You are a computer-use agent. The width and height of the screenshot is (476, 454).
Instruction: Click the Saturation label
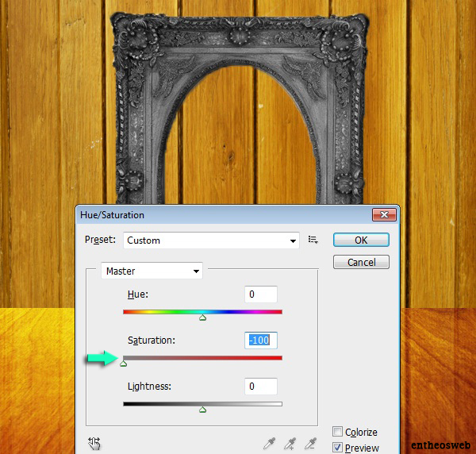click(152, 340)
